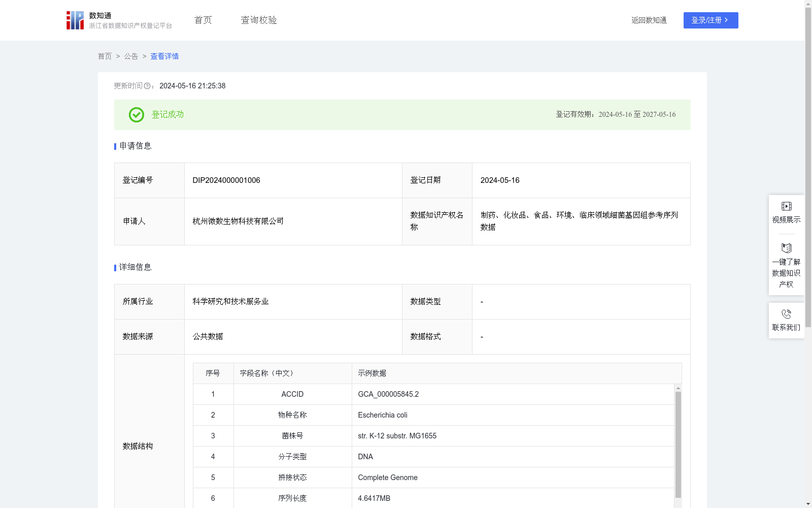Click applicant name 杭州微数生物科技有限公司
This screenshot has height=508, width=812.
pos(238,221)
